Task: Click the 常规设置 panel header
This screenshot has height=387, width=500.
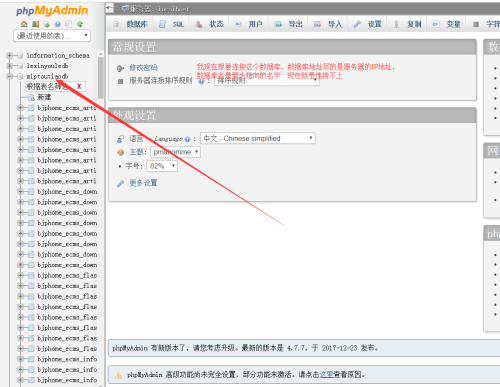Action: (292, 47)
